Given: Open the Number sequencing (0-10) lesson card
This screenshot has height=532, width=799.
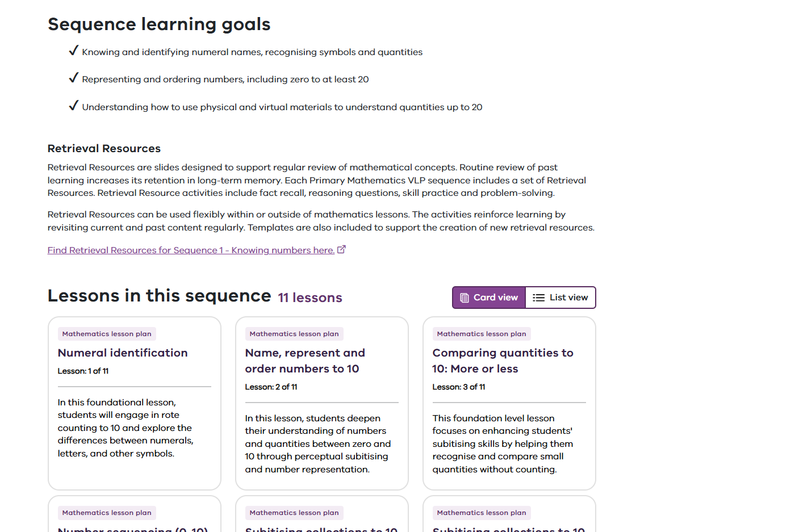Looking at the screenshot, I should pyautogui.click(x=133, y=529).
